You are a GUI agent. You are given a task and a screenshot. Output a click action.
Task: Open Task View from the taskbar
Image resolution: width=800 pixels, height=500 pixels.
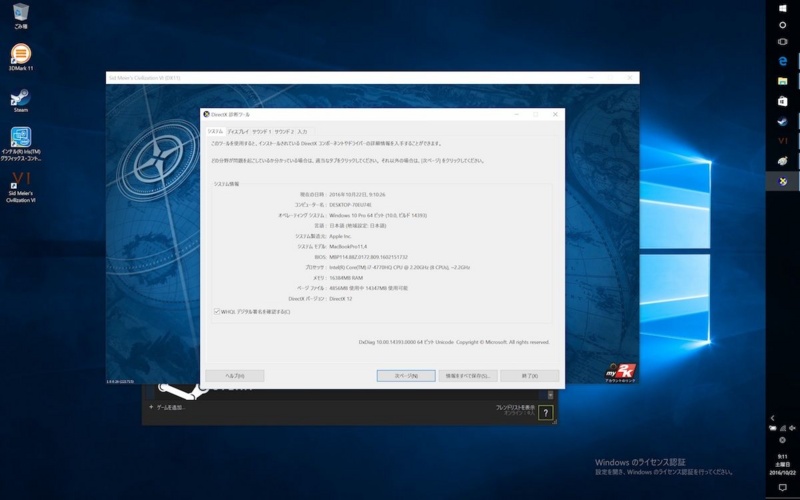pos(783,42)
